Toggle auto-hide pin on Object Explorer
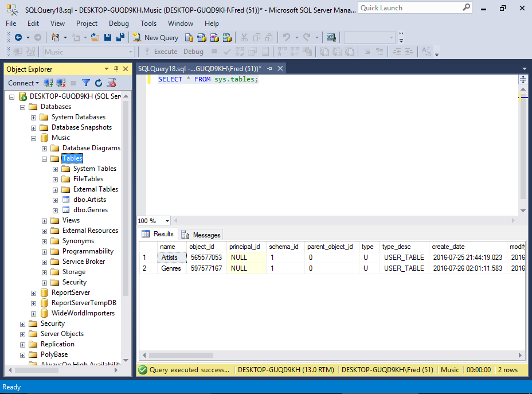 [116, 69]
